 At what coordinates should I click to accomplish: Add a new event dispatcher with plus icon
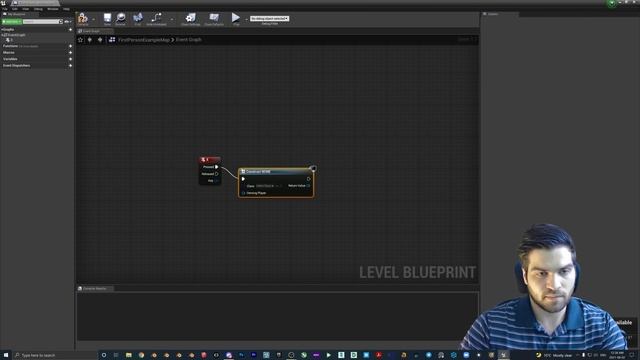[x=70, y=66]
